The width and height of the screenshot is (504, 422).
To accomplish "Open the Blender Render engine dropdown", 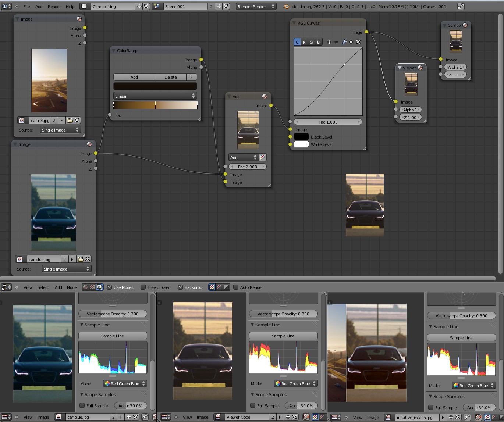I will [256, 6].
